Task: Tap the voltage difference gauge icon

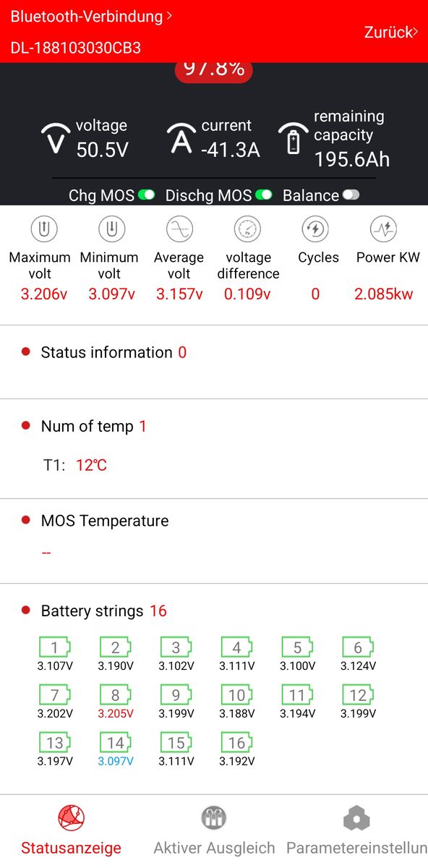Action: coord(247,230)
